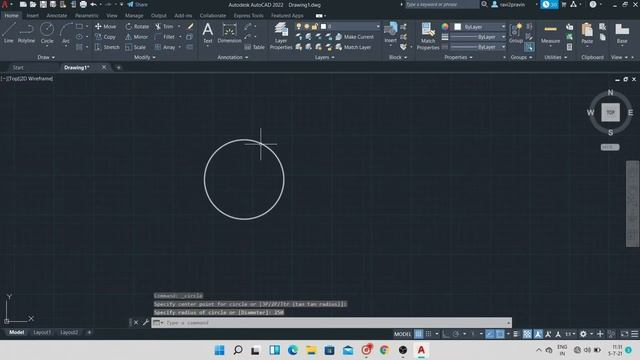
Task: Click the Fillet tool
Action: pos(165,37)
